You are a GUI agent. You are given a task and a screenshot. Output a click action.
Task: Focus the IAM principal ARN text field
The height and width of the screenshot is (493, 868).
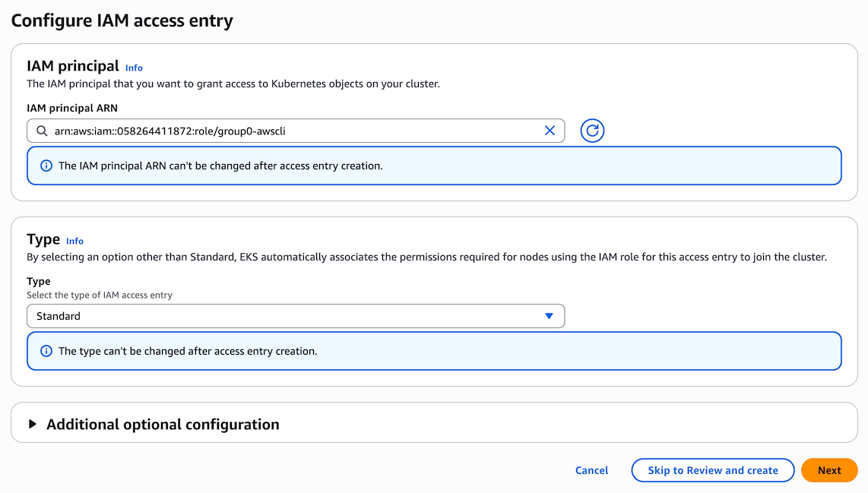(x=296, y=131)
